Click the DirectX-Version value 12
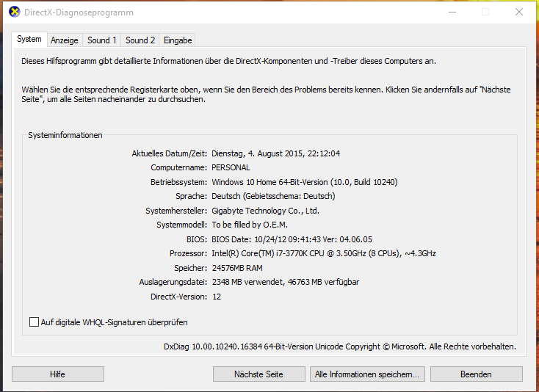The height and width of the screenshot is (392, 539). click(217, 297)
